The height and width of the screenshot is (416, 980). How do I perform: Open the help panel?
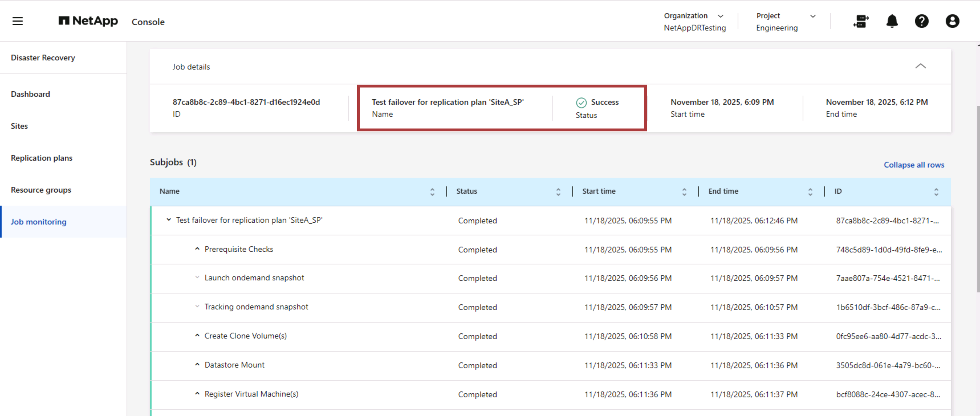922,22
